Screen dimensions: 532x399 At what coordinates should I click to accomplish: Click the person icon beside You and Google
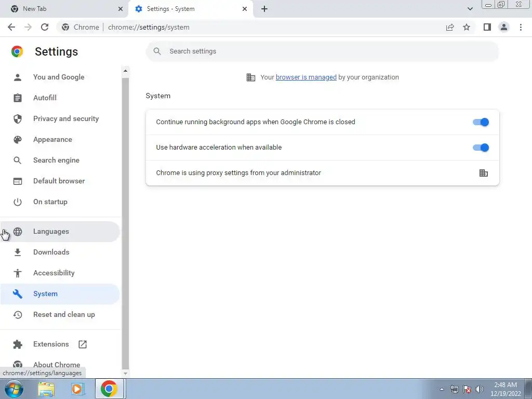click(x=18, y=77)
